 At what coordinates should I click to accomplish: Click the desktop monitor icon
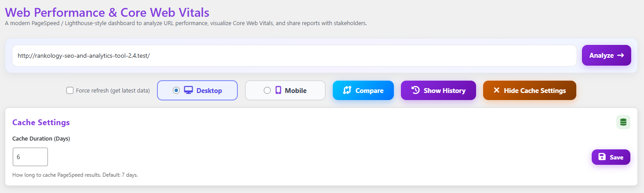(x=189, y=90)
